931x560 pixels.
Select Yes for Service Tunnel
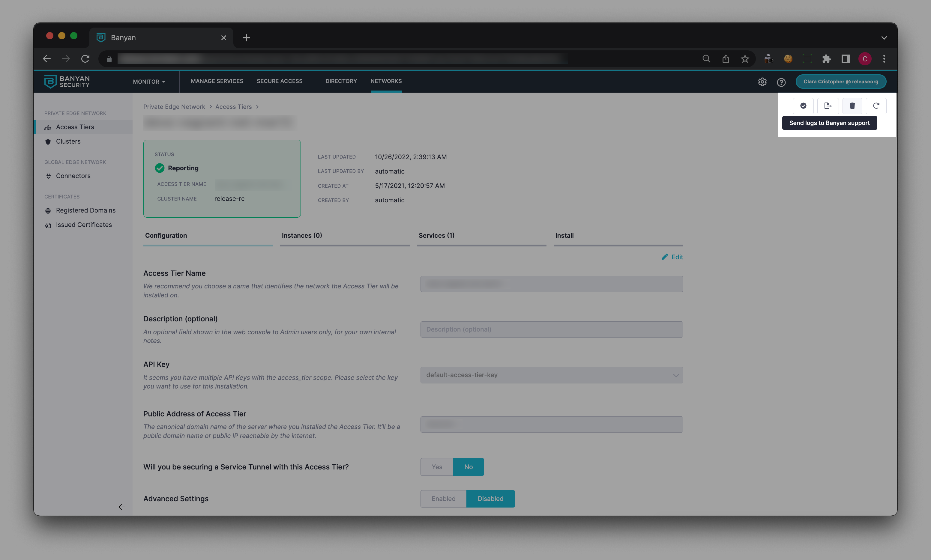point(437,467)
